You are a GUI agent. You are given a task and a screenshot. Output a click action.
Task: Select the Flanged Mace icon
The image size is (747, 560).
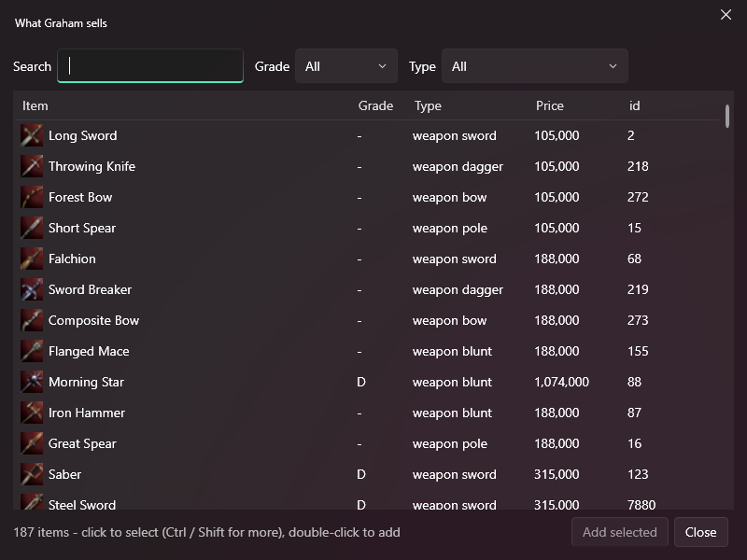pyautogui.click(x=32, y=352)
